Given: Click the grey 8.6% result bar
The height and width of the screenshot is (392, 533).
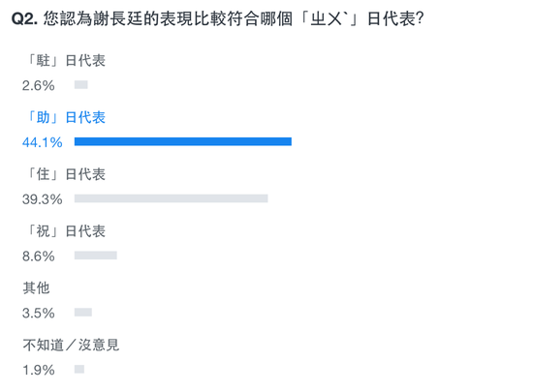Looking at the screenshot, I should tap(96, 256).
